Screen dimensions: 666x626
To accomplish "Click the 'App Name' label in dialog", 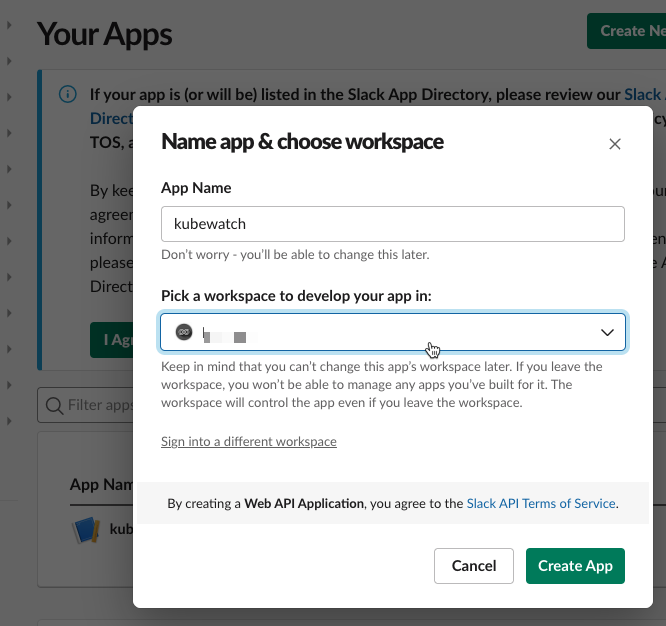I will pyautogui.click(x=196, y=188).
